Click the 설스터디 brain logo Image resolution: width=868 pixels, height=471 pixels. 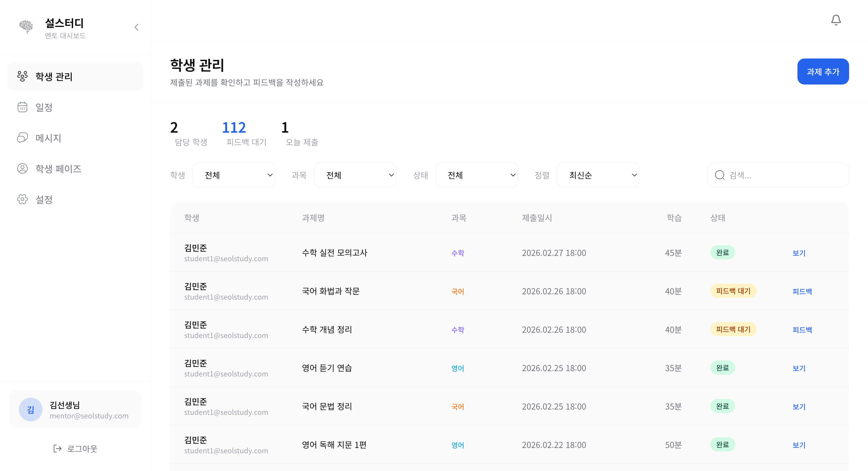click(x=26, y=26)
